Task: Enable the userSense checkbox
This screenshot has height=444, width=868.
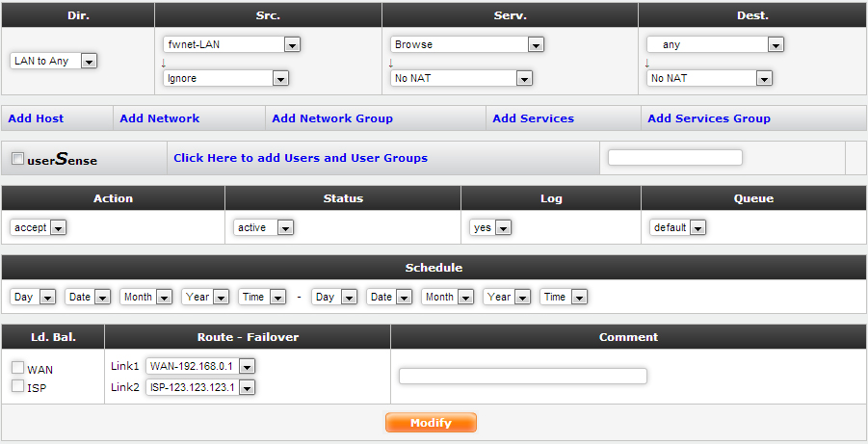Action: pyautogui.click(x=18, y=159)
